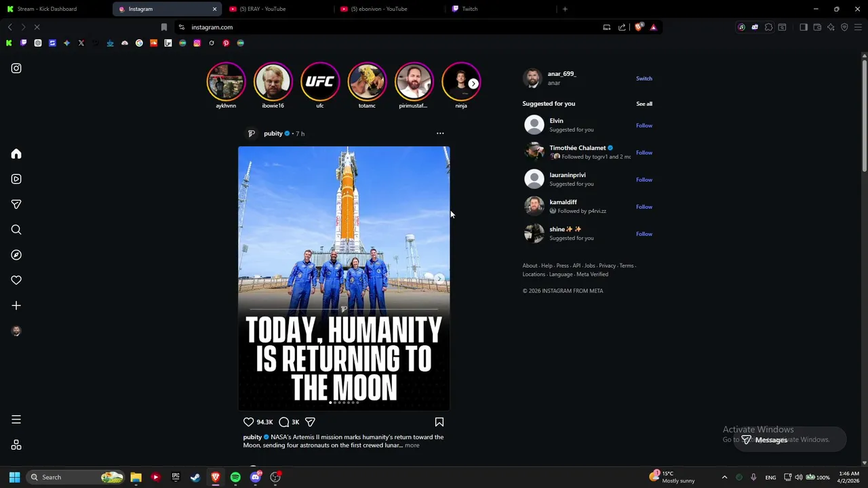The height and width of the screenshot is (488, 868).
Task: Open Steam from the Windows taskbar
Action: click(x=195, y=477)
